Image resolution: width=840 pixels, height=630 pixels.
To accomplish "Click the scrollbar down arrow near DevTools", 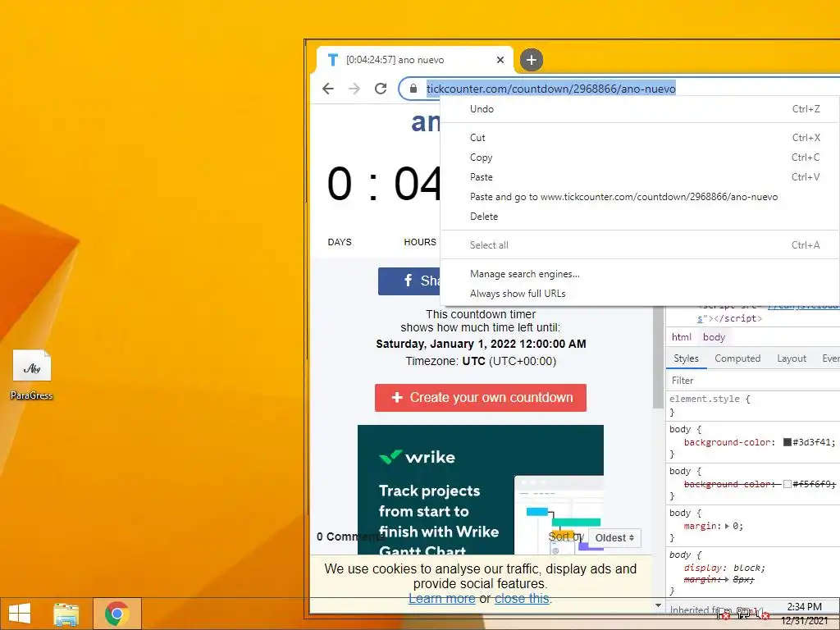I will click(x=658, y=605).
